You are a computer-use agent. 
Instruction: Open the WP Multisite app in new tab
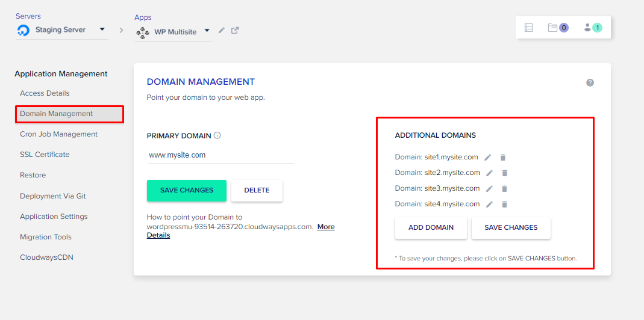tap(236, 31)
